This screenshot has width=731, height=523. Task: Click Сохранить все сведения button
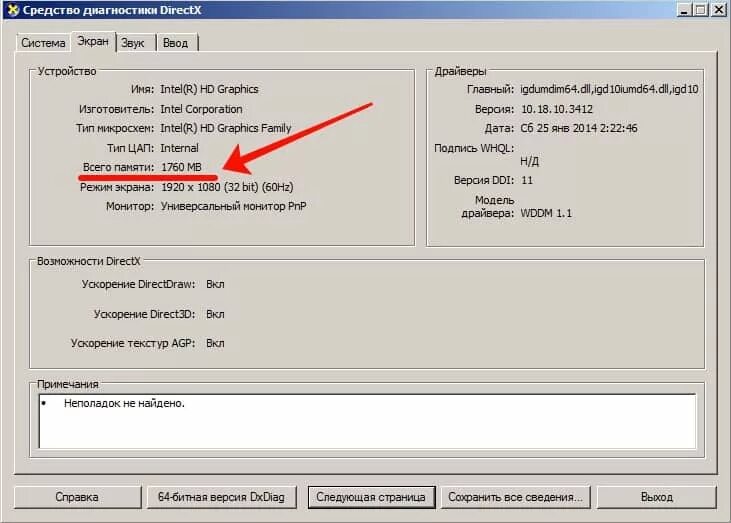(x=515, y=497)
